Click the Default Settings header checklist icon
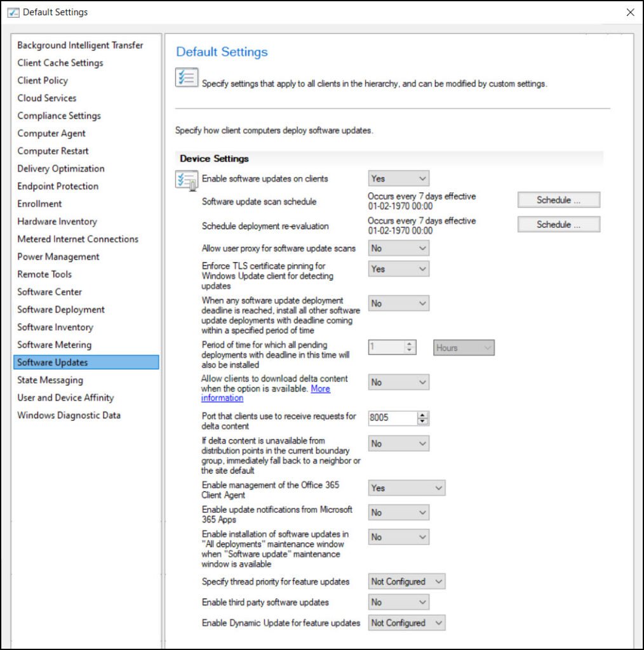 pos(187,77)
